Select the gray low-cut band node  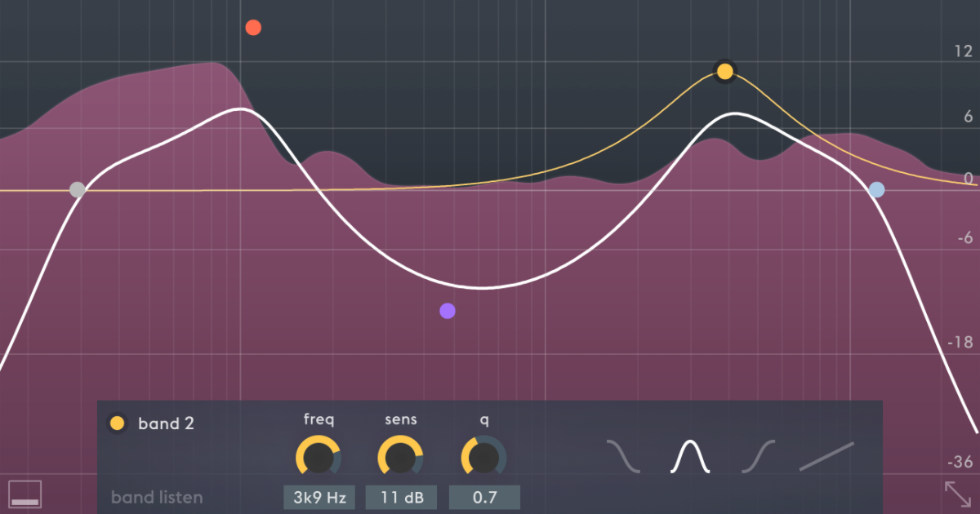[x=78, y=190]
